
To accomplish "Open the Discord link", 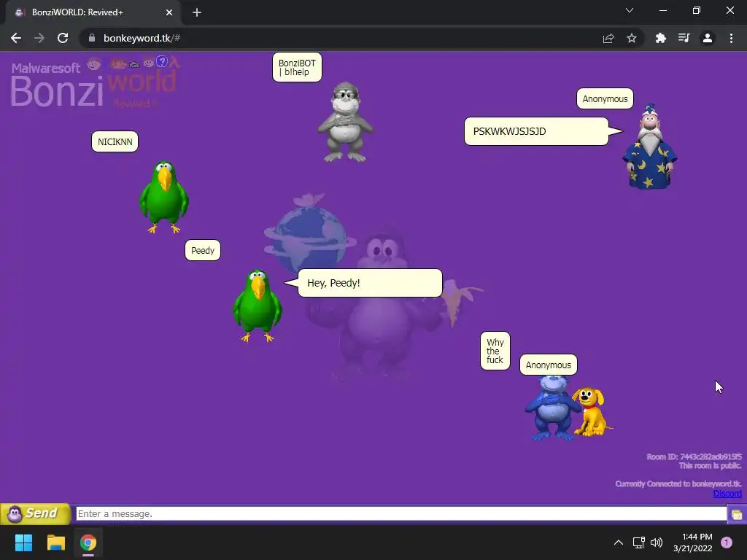I will pyautogui.click(x=727, y=494).
